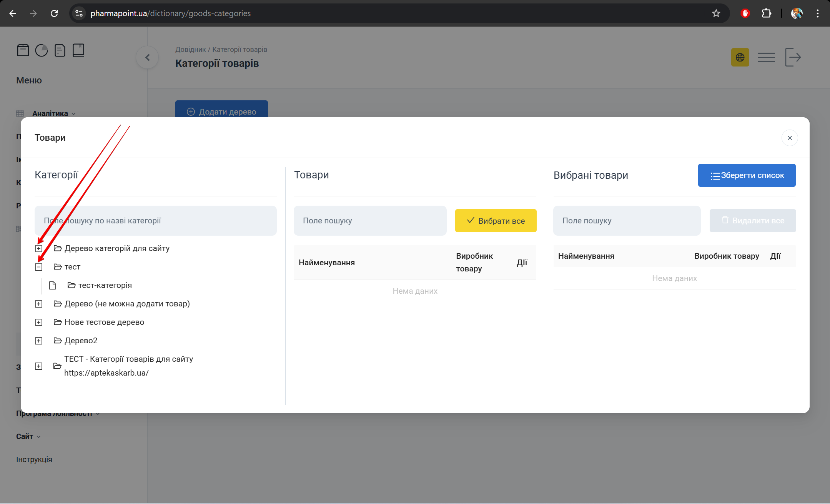Close the Товари dialog
This screenshot has height=504, width=830.
tap(790, 138)
